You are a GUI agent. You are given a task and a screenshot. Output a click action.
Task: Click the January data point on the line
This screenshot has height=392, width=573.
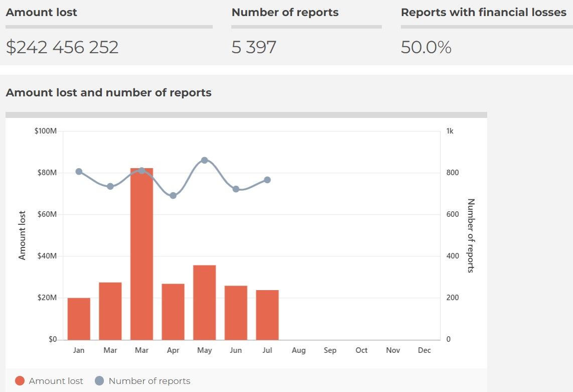click(x=79, y=172)
